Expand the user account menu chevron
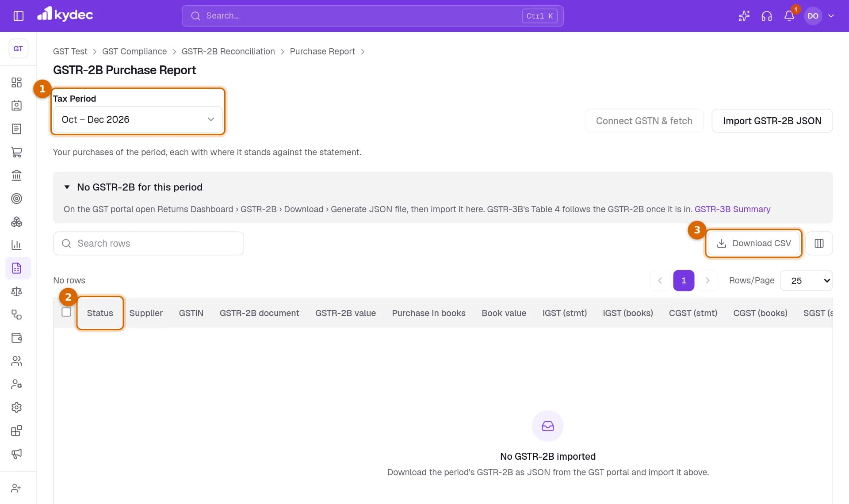The image size is (849, 504). tap(831, 16)
